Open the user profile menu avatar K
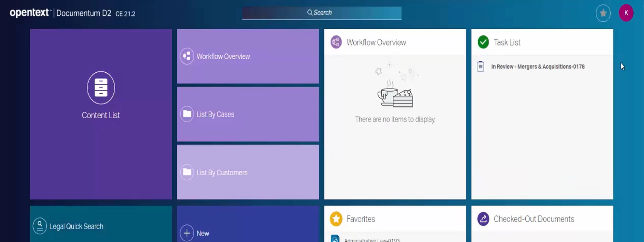Screen dimensions: 644x242 [626, 13]
